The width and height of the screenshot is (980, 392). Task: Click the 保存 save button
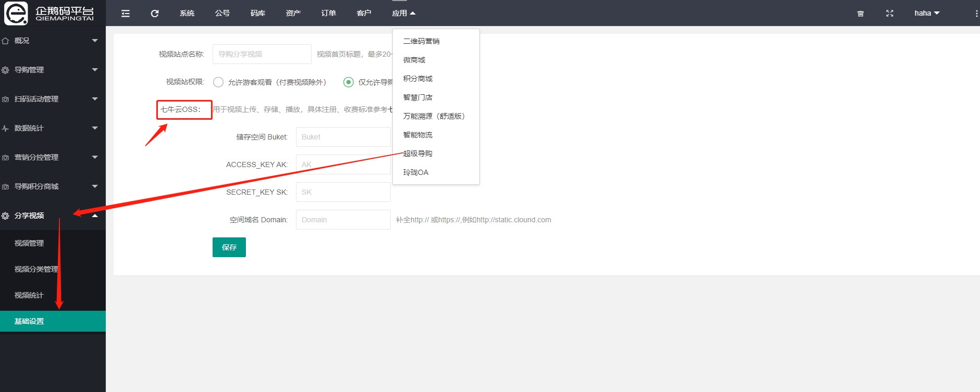coord(229,247)
